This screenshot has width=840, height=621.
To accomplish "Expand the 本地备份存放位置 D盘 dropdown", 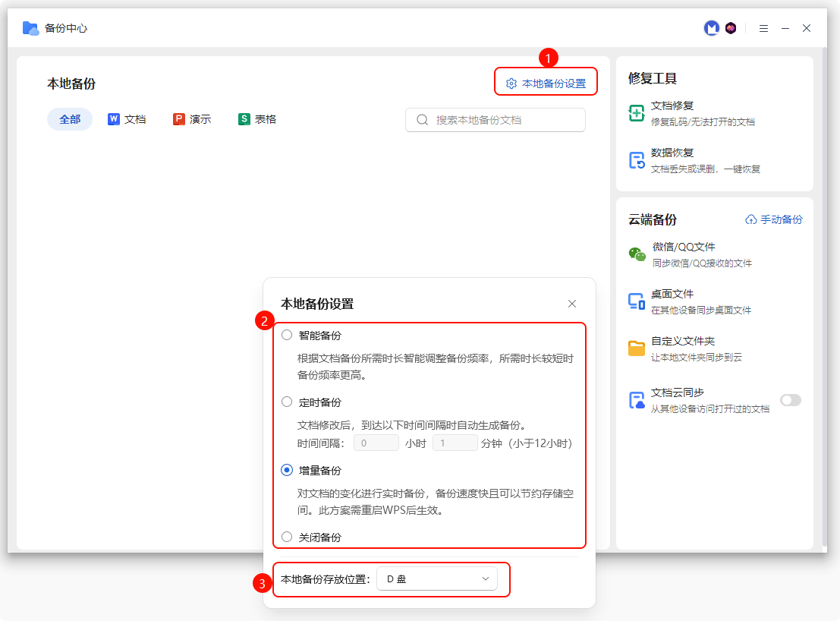I will (436, 579).
